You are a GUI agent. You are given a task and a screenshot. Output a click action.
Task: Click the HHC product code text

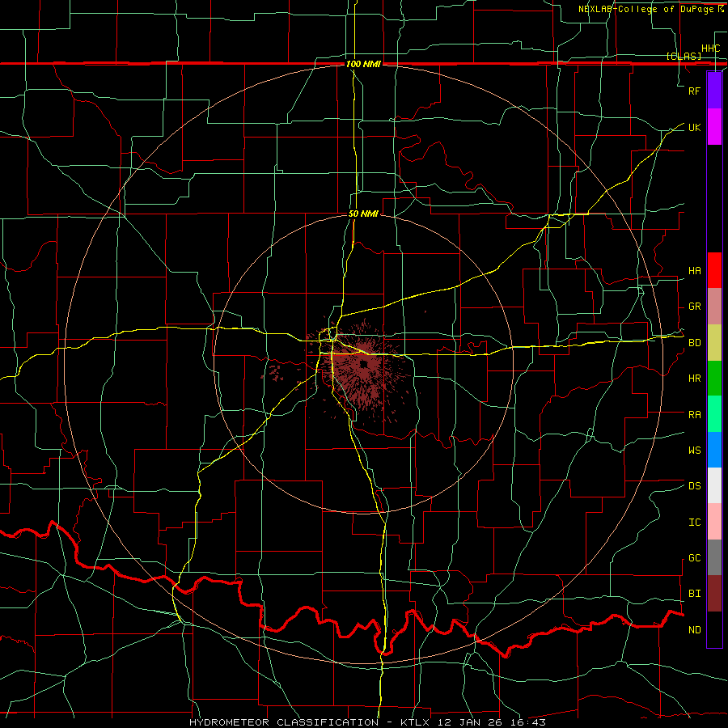tap(711, 49)
